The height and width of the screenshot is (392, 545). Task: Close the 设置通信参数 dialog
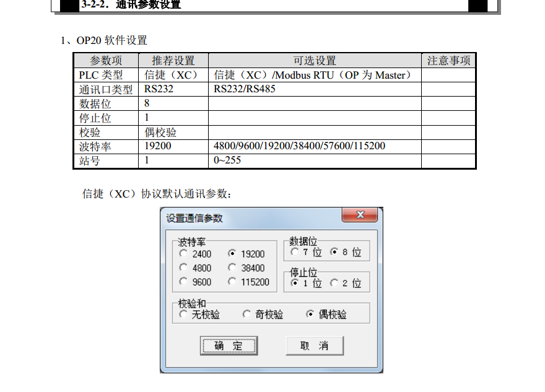point(359,216)
